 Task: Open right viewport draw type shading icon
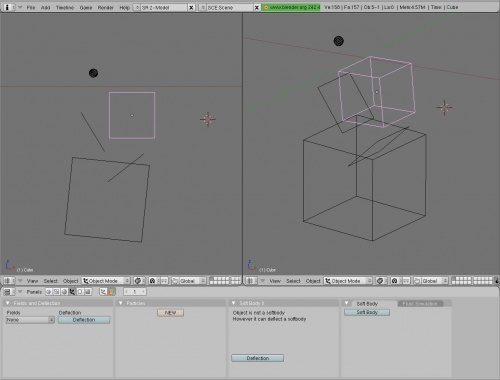(x=381, y=281)
